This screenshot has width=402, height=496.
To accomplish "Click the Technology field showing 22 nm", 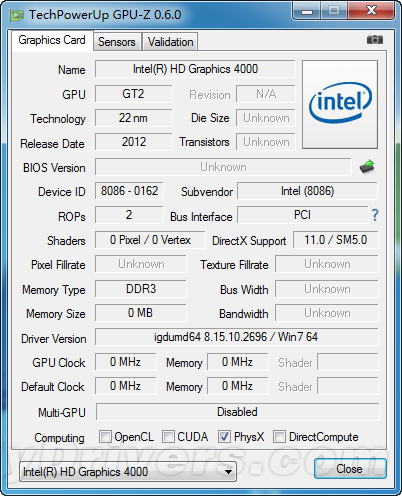I will (134, 118).
